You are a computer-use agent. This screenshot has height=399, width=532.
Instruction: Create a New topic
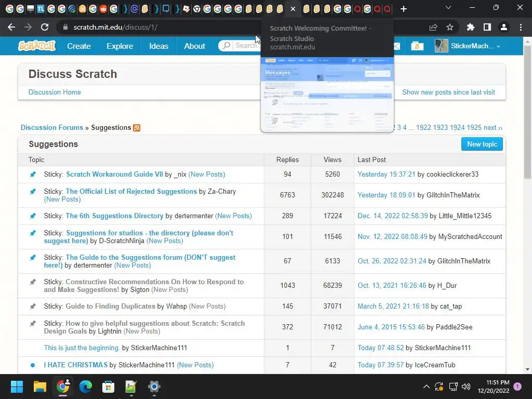coord(482,144)
